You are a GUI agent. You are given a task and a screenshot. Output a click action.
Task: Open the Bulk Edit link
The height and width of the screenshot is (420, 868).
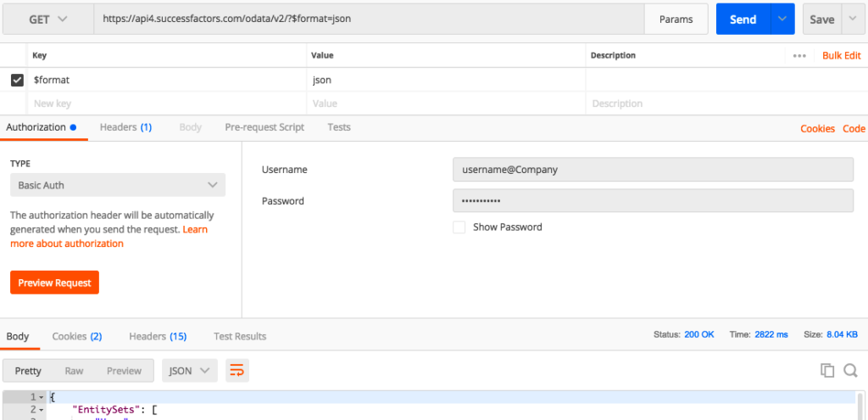(x=842, y=55)
